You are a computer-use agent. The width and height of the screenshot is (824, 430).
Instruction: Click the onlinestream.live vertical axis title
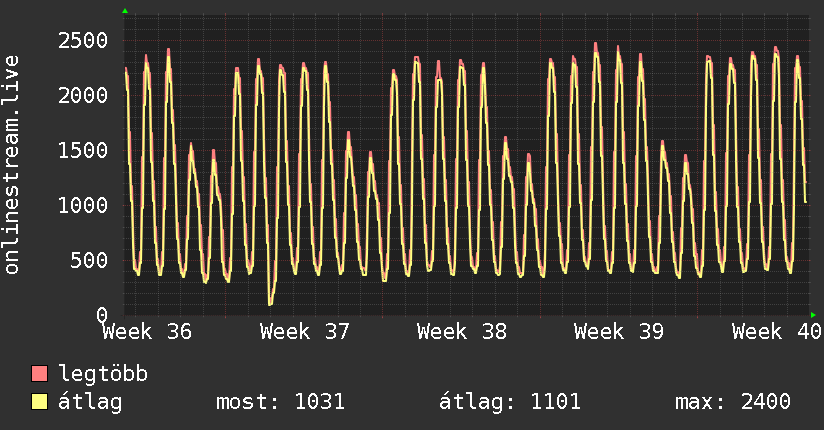[x=11, y=165]
